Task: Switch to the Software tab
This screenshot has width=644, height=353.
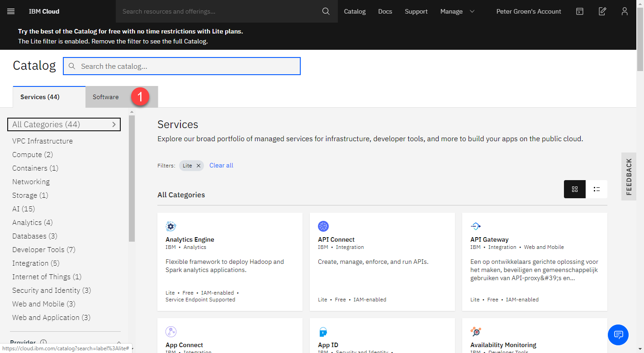Action: tap(122, 97)
